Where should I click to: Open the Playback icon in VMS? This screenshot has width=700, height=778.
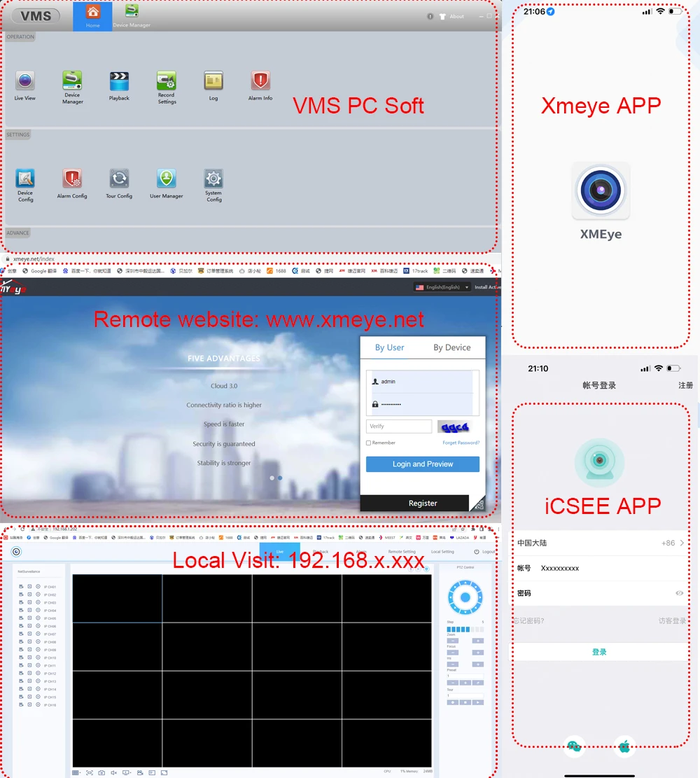(x=119, y=81)
